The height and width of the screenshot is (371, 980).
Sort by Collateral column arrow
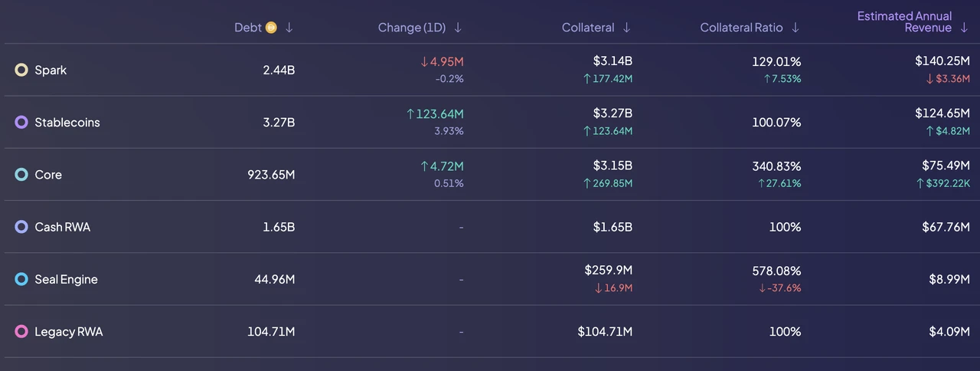coord(626,28)
